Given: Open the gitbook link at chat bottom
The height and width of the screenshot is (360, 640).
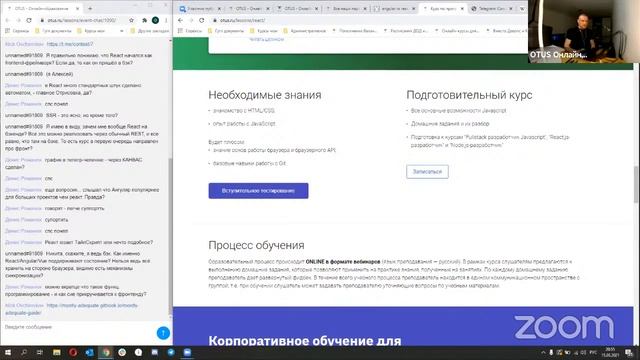Looking at the screenshot, I should pyautogui.click(x=71, y=309).
